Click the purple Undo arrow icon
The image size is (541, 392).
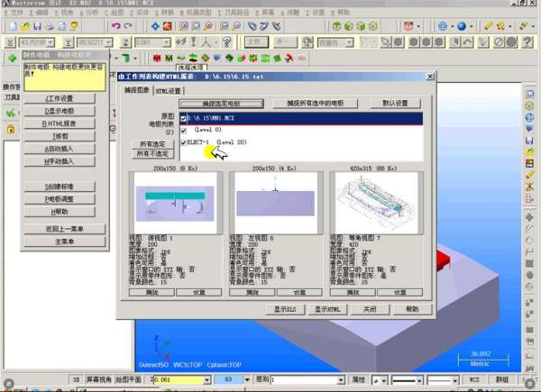coord(116,26)
